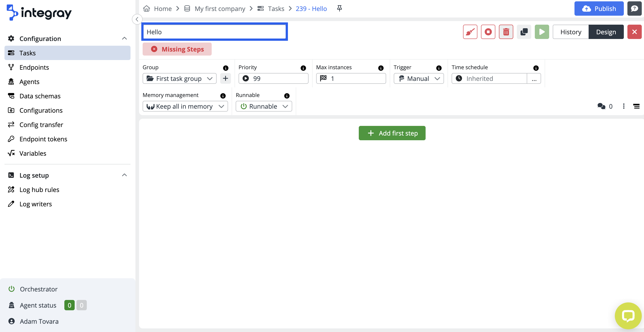This screenshot has height=332, width=644.
Task: Click the broom clean-up icon button
Action: (x=470, y=32)
